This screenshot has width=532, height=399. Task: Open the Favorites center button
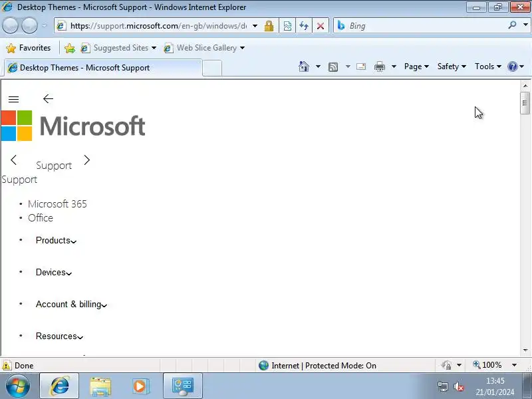pyautogui.click(x=29, y=48)
